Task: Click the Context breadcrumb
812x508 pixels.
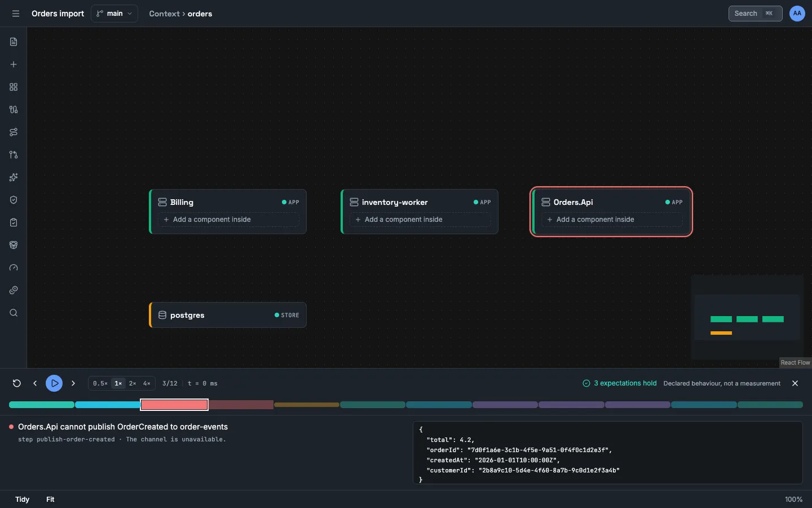Action: coord(164,14)
